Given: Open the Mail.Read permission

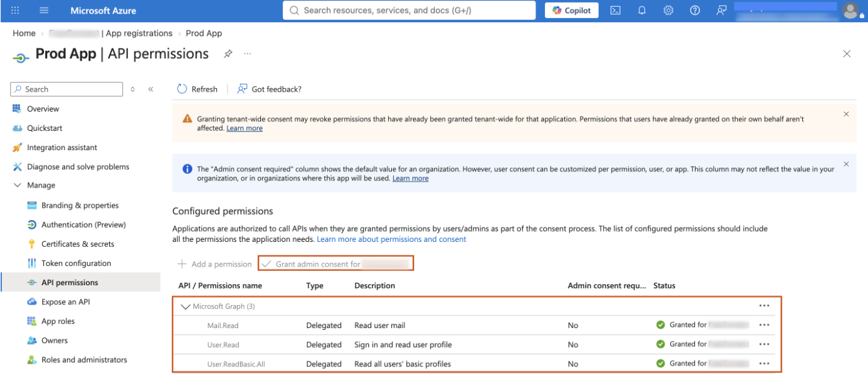Looking at the screenshot, I should (223, 326).
